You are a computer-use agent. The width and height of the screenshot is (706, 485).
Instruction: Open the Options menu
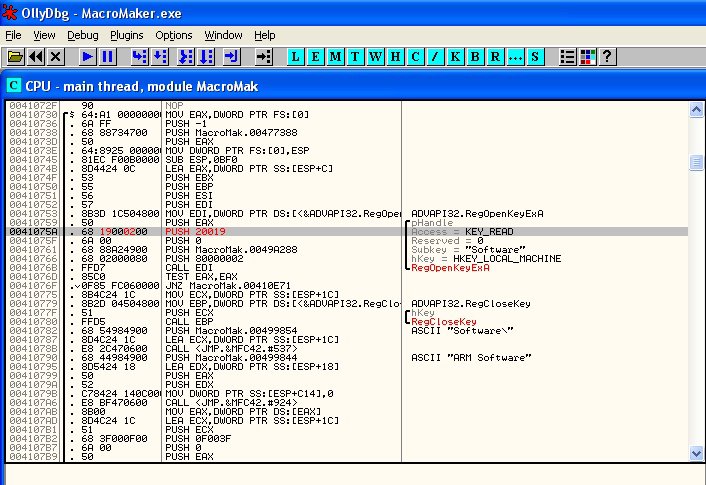click(x=173, y=35)
